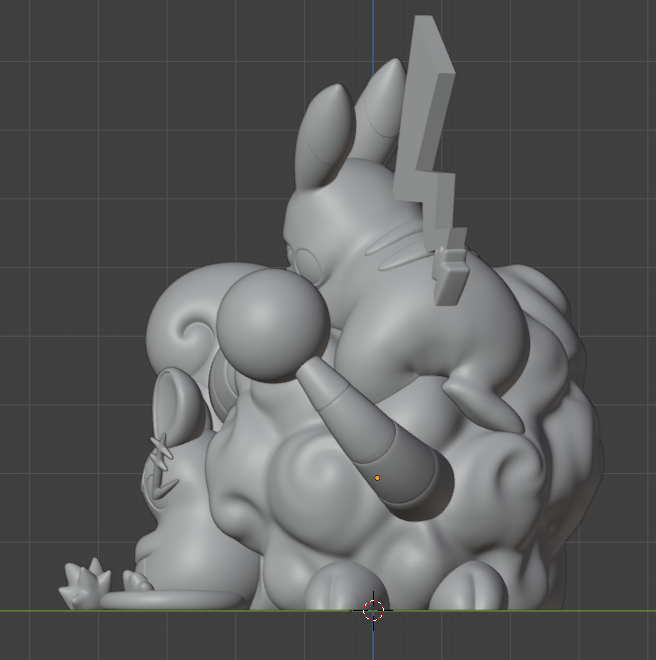Select the flat ring lying on the ground
656x660 pixels.
[x=173, y=600]
